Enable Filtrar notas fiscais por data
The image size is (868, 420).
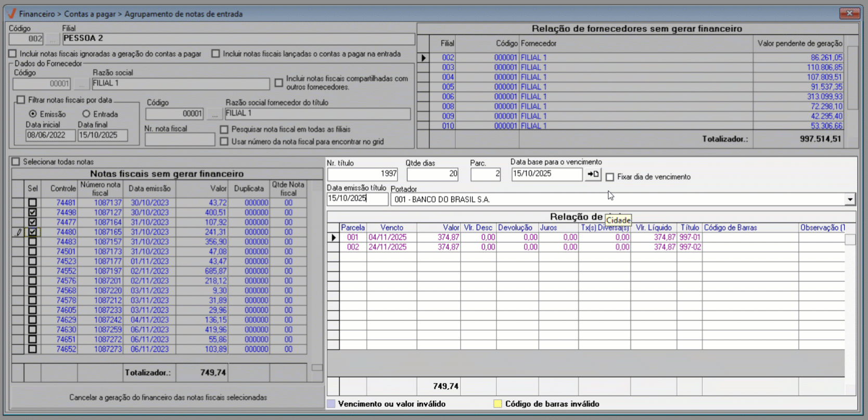(x=21, y=100)
